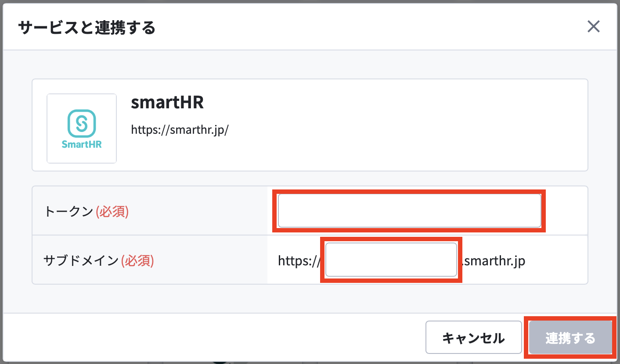This screenshot has width=620, height=364.
Task: Click the サブドメイン field label
Action: [x=81, y=261]
